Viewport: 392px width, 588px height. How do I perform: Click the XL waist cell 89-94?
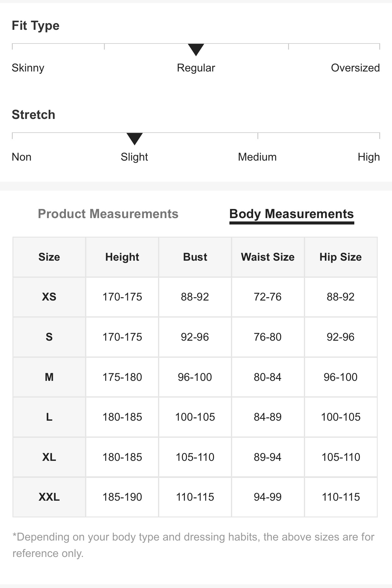[x=268, y=457]
